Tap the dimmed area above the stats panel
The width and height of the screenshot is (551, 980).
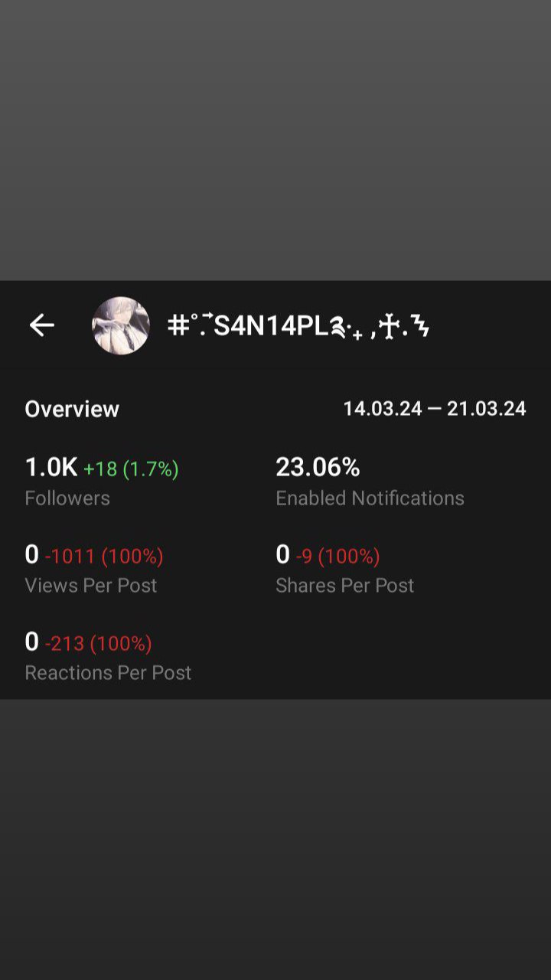tap(275, 140)
